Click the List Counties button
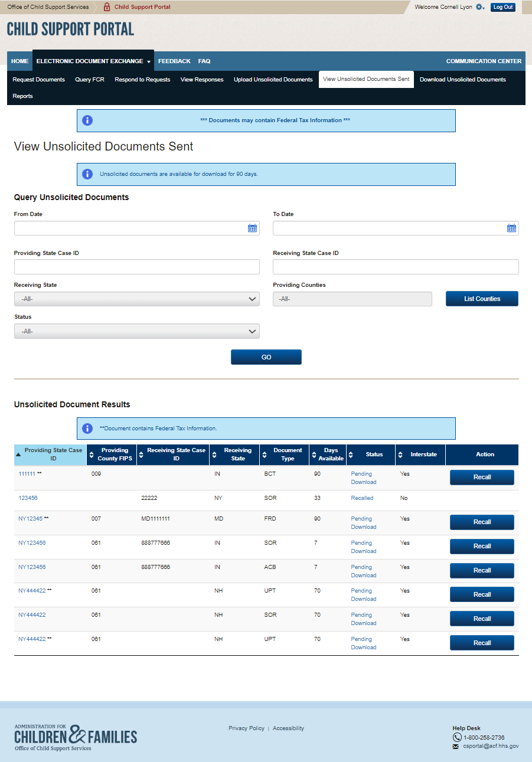The height and width of the screenshot is (762, 532). coord(482,299)
